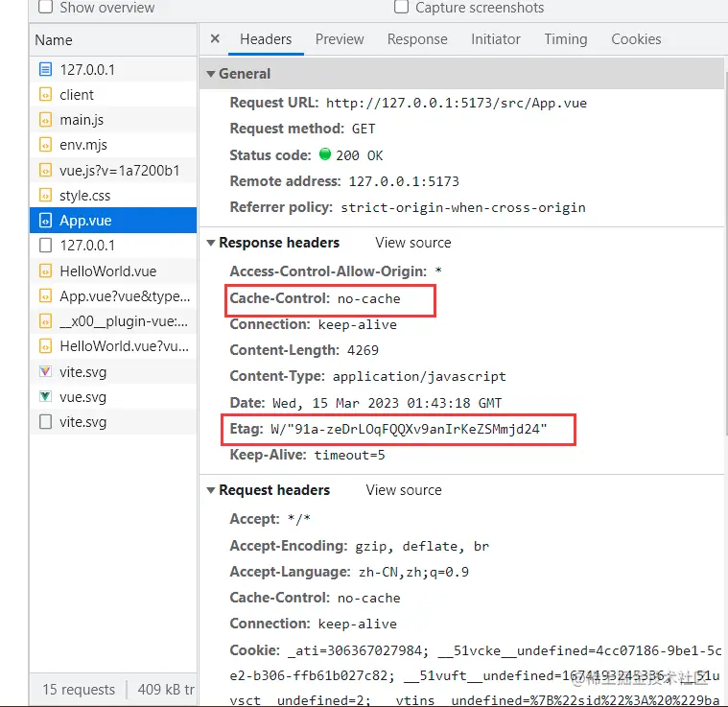Image resolution: width=728 pixels, height=707 pixels.
Task: Select the style.css request row
Action: tap(113, 196)
